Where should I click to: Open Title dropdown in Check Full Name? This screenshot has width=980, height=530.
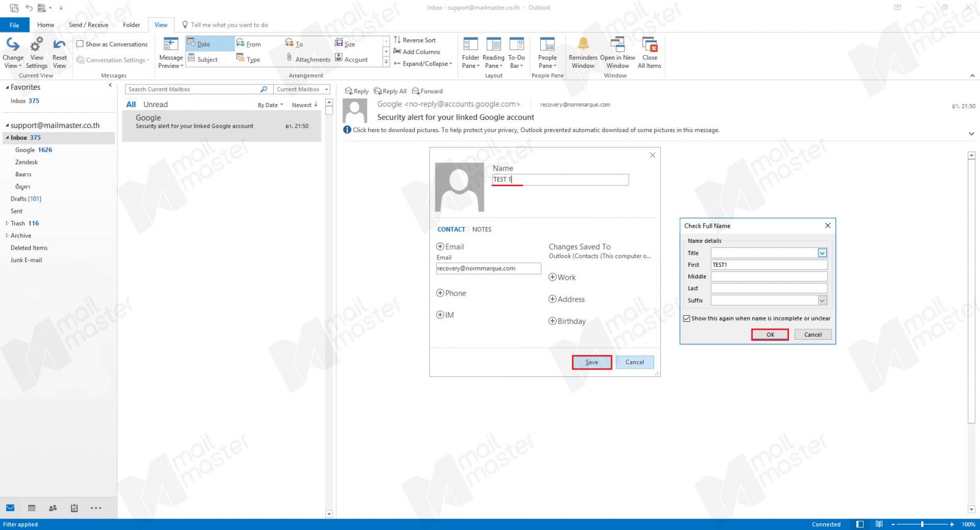coord(823,253)
